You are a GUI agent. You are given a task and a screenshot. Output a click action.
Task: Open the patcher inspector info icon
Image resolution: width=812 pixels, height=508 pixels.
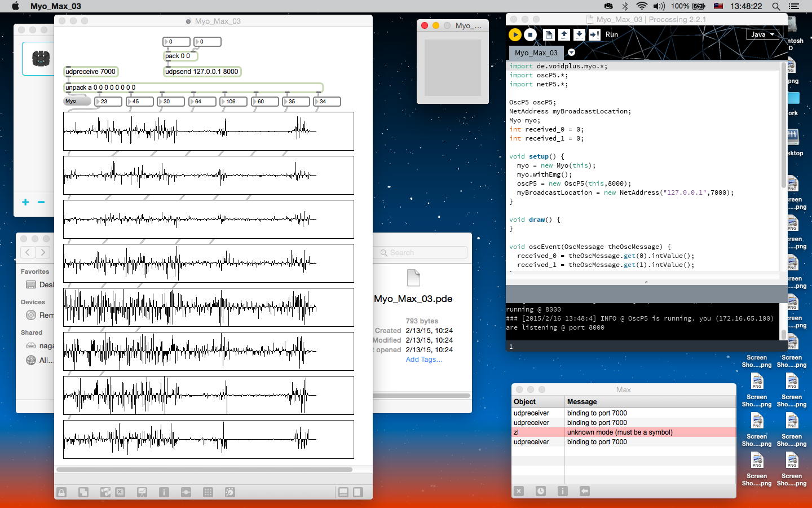(x=164, y=492)
